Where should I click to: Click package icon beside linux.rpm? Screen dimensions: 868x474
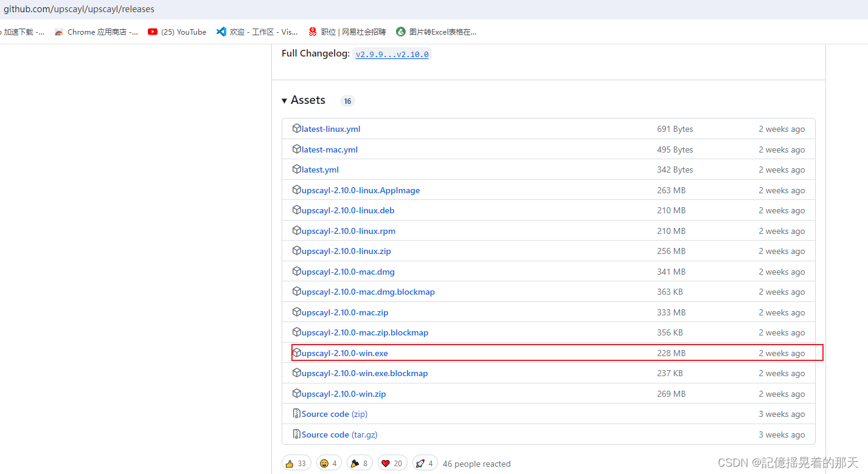(x=297, y=230)
